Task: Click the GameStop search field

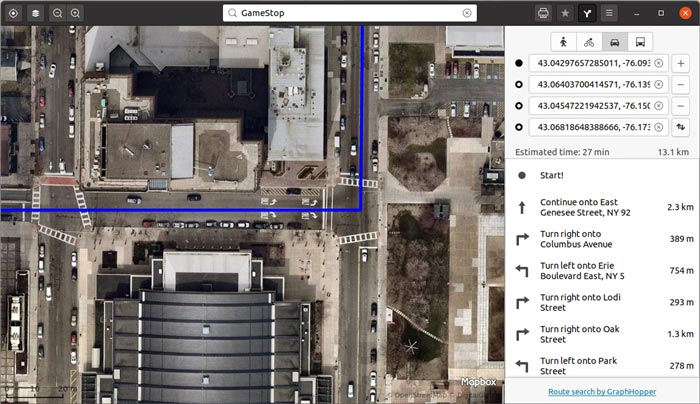Action: pos(350,13)
